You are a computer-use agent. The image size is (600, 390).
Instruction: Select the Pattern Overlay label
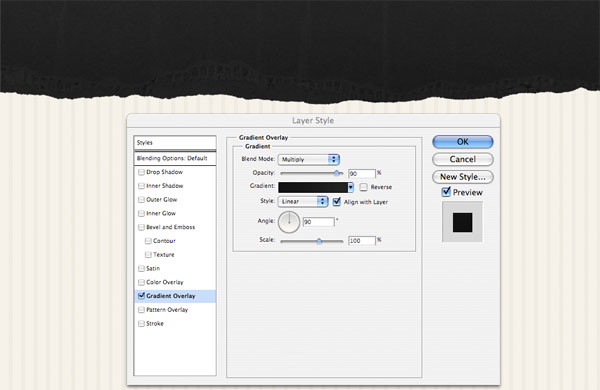[x=167, y=310]
